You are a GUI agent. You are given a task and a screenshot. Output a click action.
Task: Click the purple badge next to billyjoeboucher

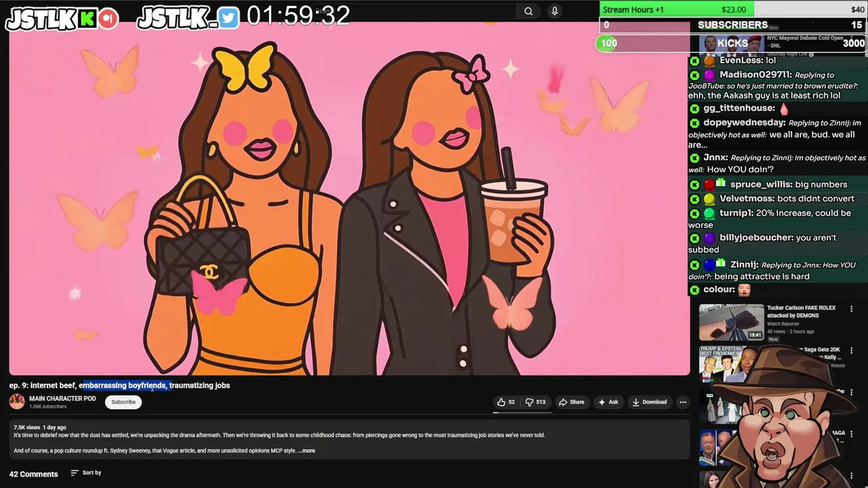[x=709, y=239]
